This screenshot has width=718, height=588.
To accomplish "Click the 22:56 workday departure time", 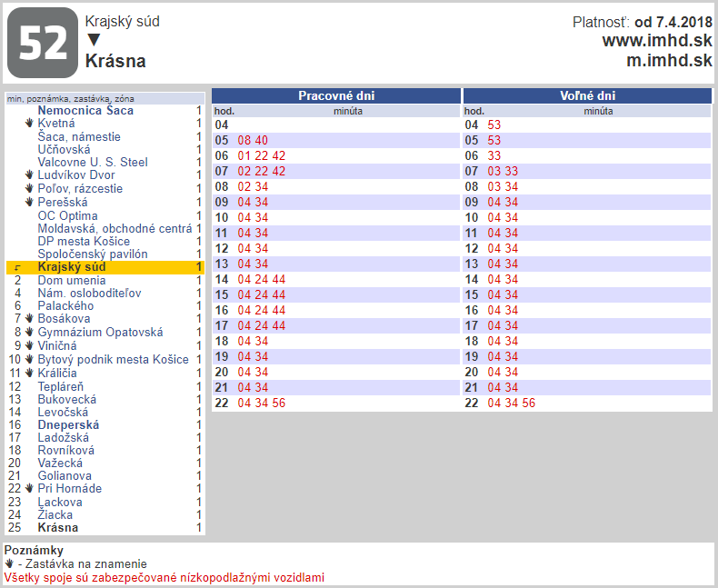I will [x=278, y=403].
